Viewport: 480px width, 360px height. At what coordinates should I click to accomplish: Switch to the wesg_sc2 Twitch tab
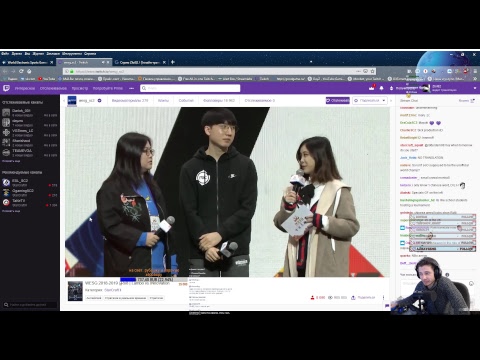83,62
